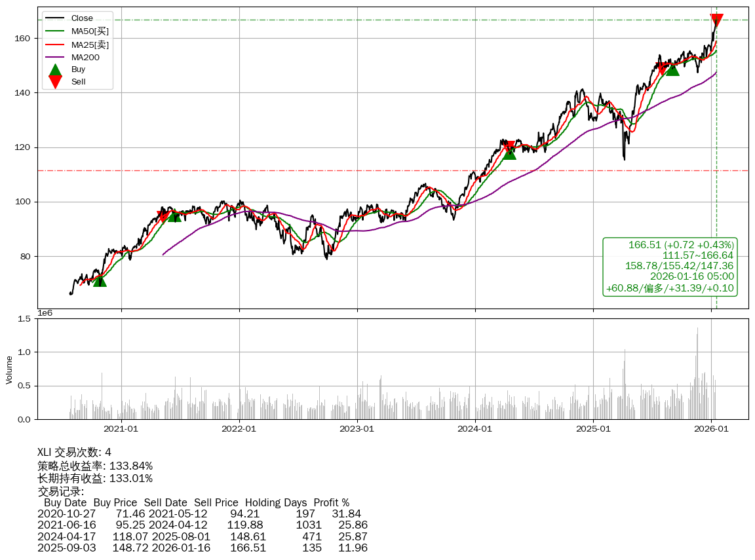The image size is (755, 560).
Task: Click the Volume axis label
Action: (9, 369)
